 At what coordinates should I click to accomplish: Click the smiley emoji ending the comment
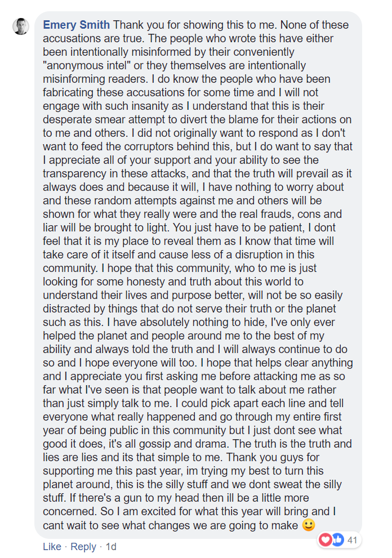click(308, 525)
